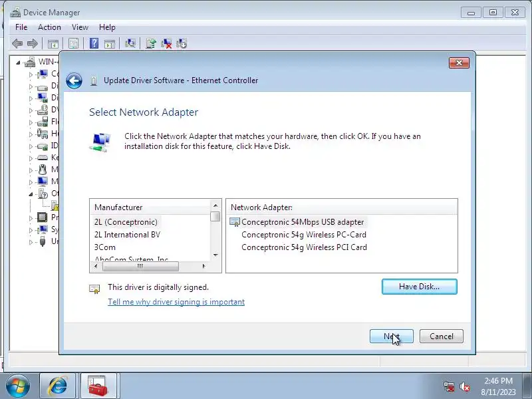The height and width of the screenshot is (399, 532).
Task: Select Conceptronic 54g Wireless PCI Card
Action: pos(304,247)
